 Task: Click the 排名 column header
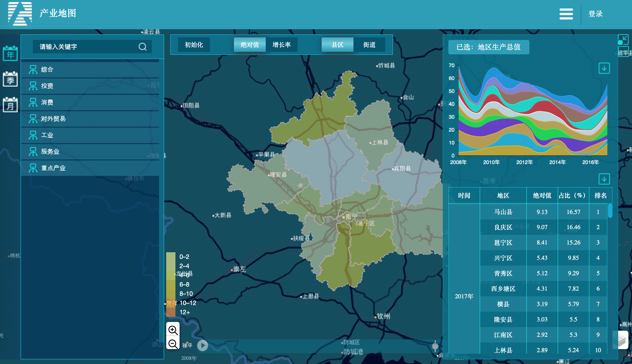point(600,196)
